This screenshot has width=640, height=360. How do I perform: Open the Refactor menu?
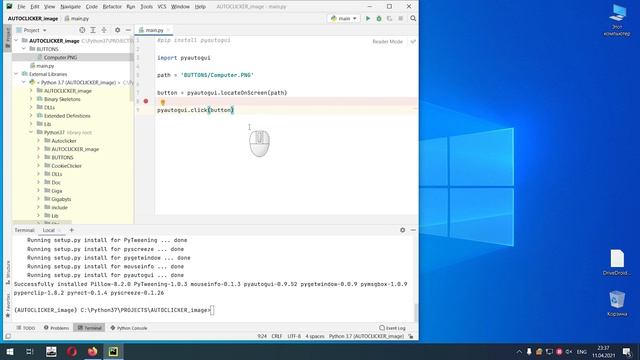(112, 7)
